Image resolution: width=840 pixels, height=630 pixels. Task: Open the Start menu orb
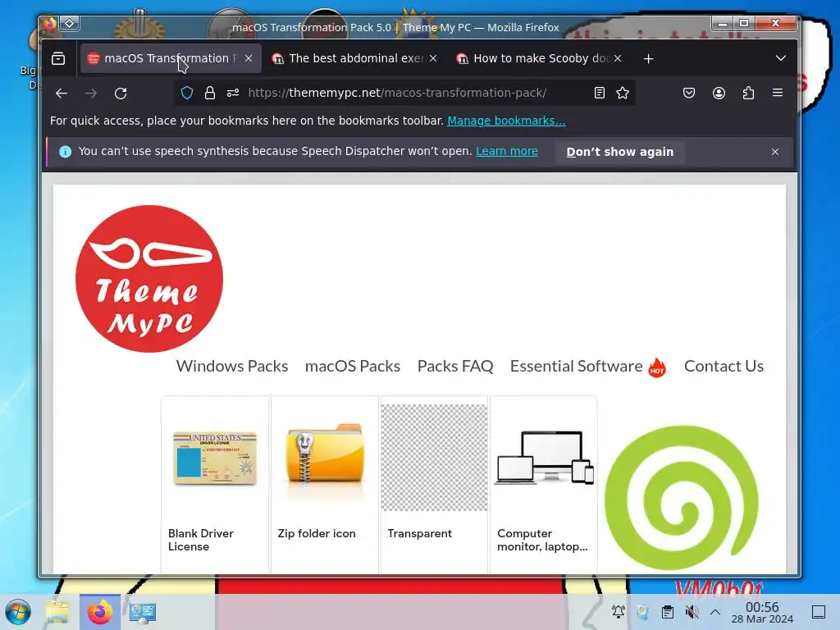coord(18,612)
